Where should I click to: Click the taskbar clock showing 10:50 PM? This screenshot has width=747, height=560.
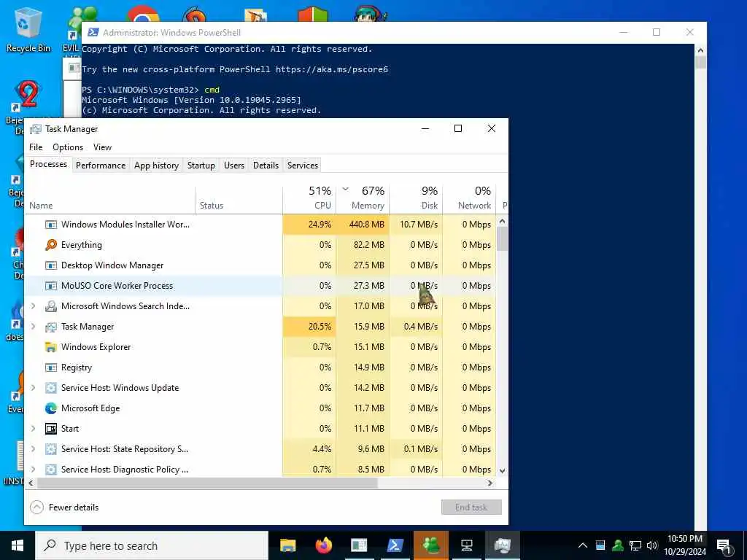pyautogui.click(x=684, y=545)
